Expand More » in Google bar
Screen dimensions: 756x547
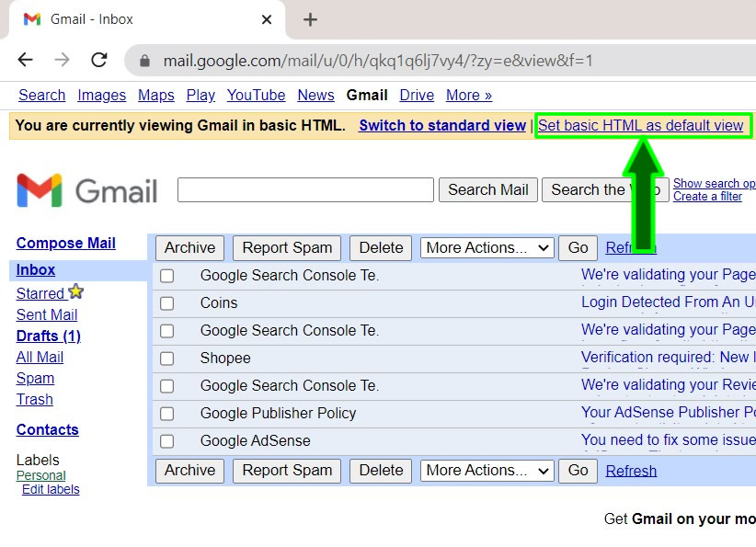(469, 96)
